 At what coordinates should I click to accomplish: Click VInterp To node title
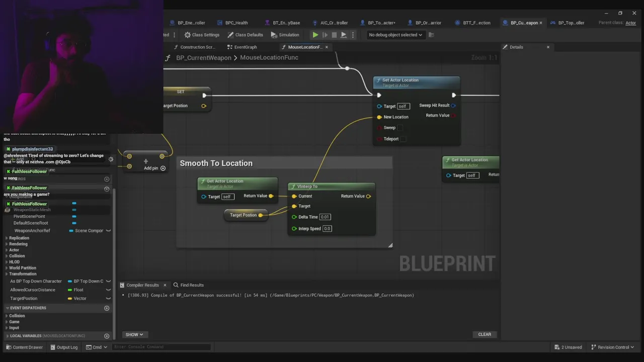[x=307, y=187]
